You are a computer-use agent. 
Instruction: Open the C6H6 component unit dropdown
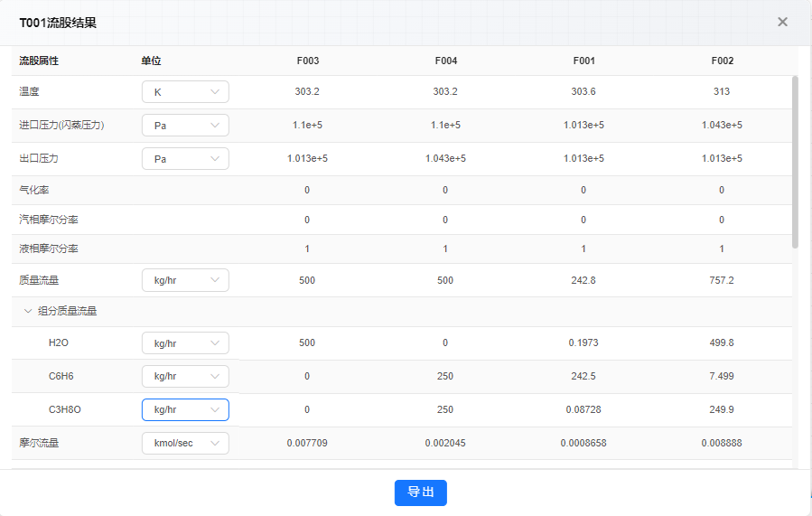click(185, 376)
